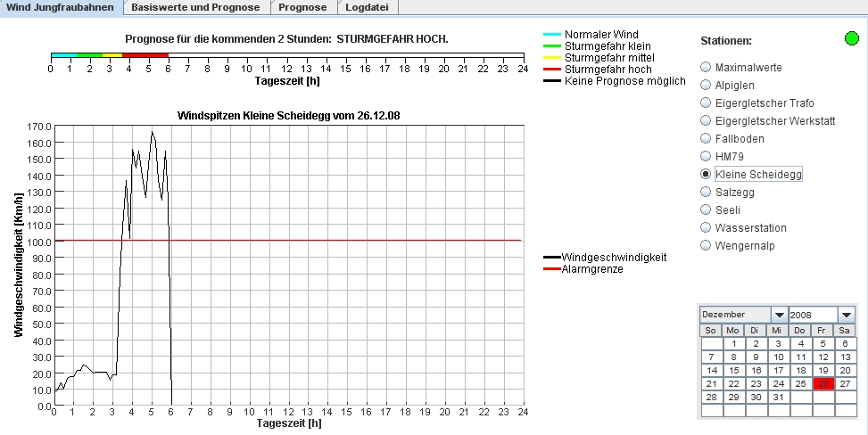Viewport: 868px width, 435px height.
Task: Open the month dropdown showing Dezember
Action: 779,315
